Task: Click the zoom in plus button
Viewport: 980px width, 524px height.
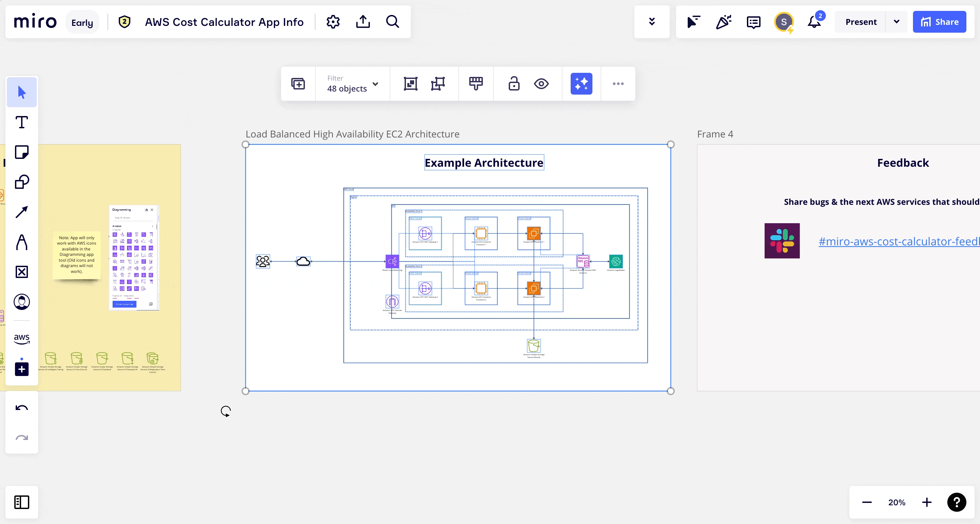Action: click(x=927, y=502)
